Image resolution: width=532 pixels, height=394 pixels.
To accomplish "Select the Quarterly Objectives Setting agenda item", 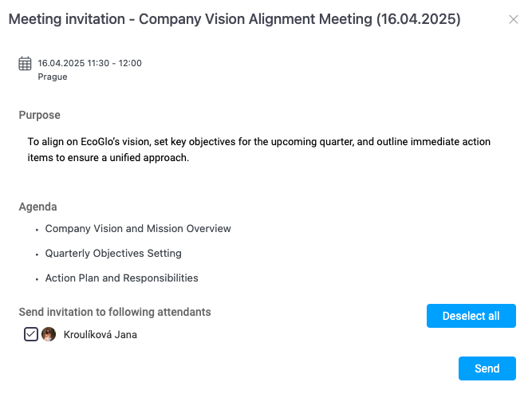I will (113, 254).
